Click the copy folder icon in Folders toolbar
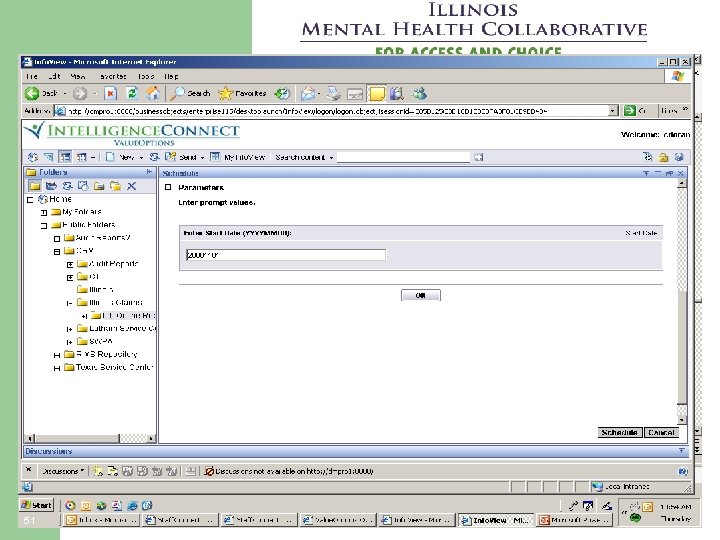720x540 pixels. pos(115,186)
